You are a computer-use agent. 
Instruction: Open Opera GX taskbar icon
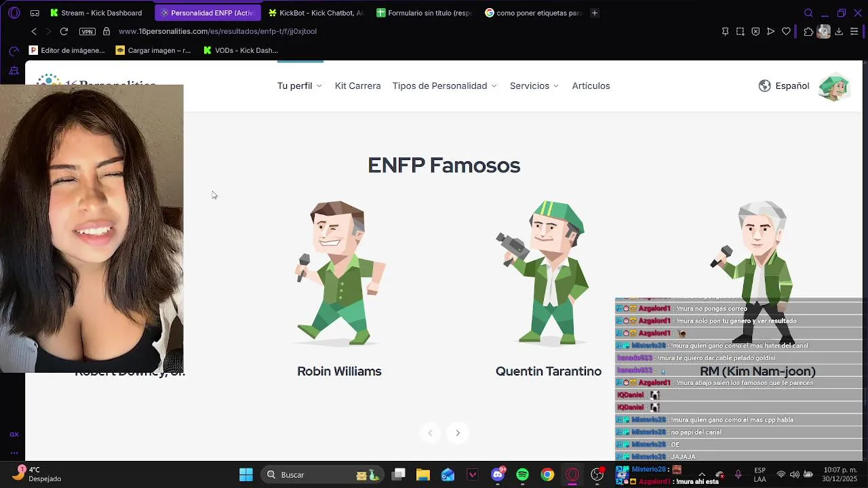pos(572,474)
